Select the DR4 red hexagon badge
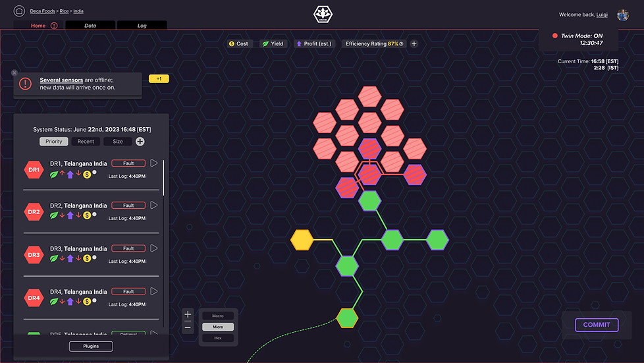 pos(34,298)
